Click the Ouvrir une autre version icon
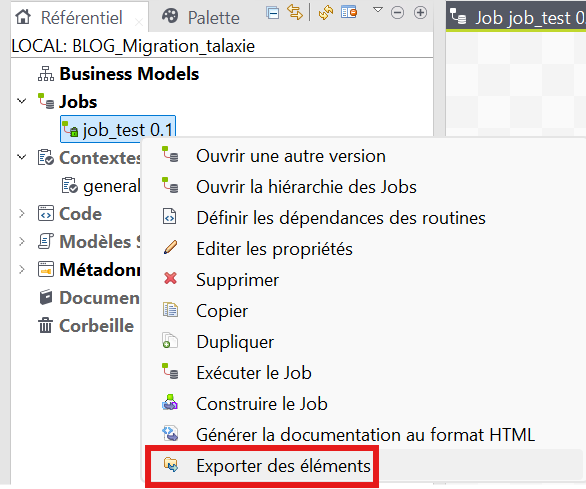Screen dimensions: 586x489 170,154
